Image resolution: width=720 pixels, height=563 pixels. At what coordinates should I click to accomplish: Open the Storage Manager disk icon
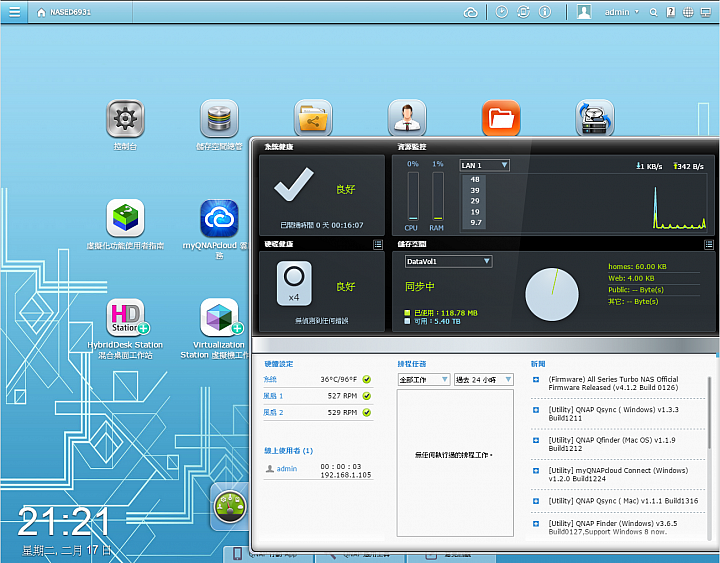[x=219, y=119]
